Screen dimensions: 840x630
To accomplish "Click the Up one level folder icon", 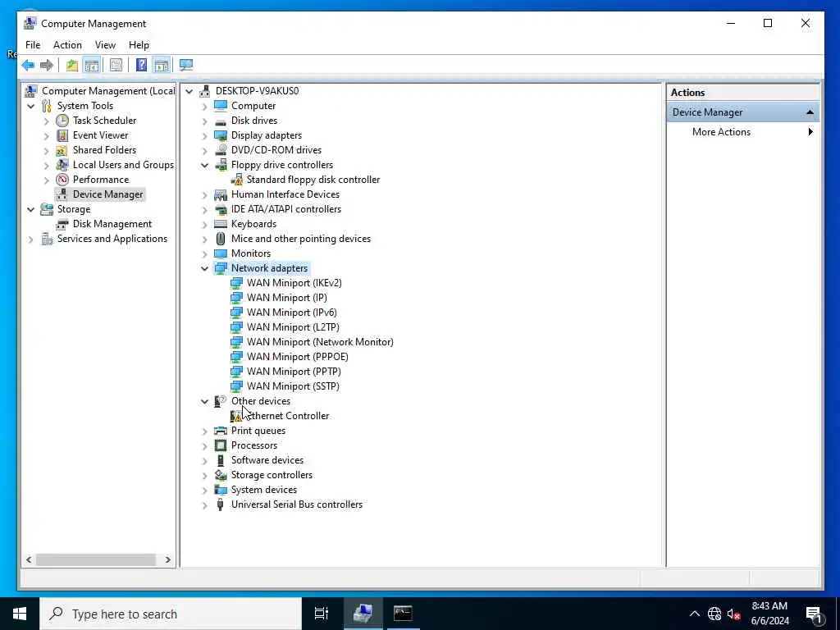I will point(72,66).
